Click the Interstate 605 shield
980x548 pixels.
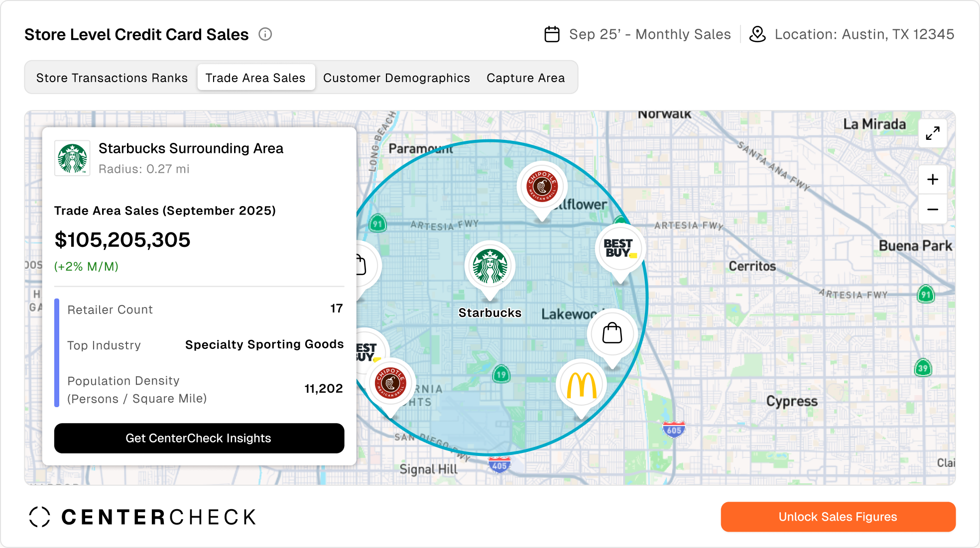[674, 430]
